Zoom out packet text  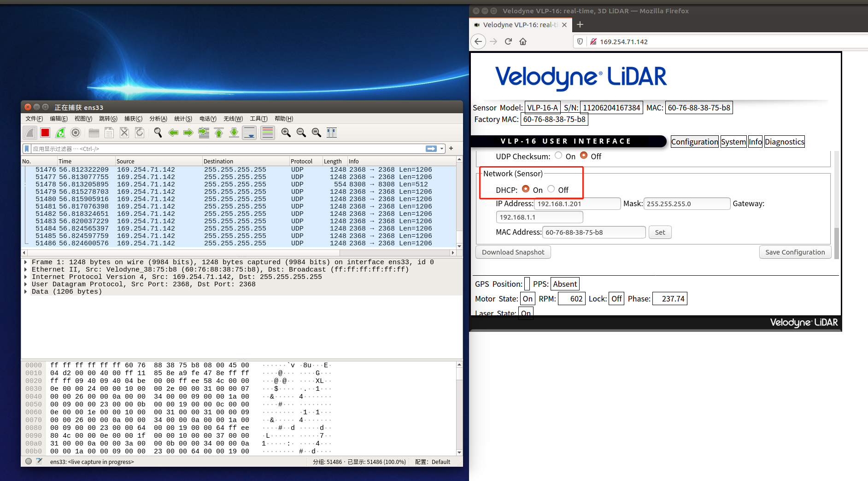click(301, 133)
